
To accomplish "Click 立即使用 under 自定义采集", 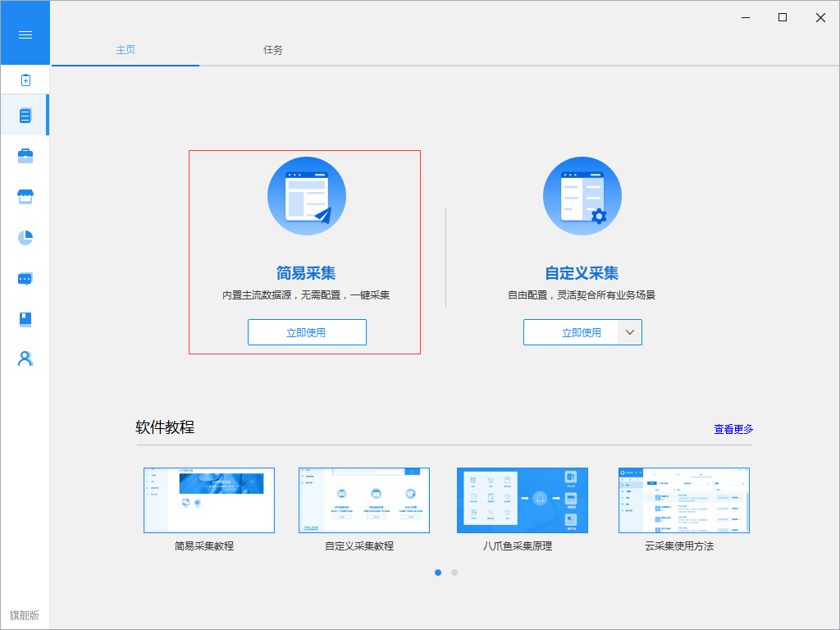I will tap(571, 332).
